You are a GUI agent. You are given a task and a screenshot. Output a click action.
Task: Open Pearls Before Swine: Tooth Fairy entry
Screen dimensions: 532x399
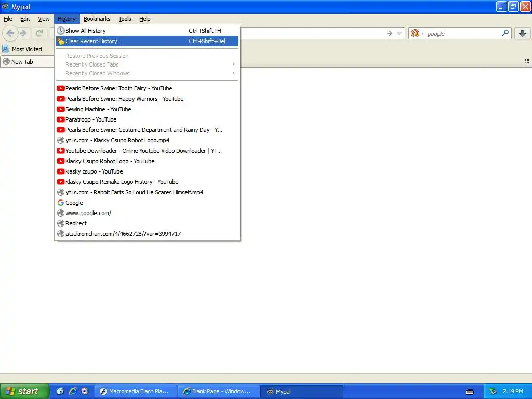tap(147, 88)
